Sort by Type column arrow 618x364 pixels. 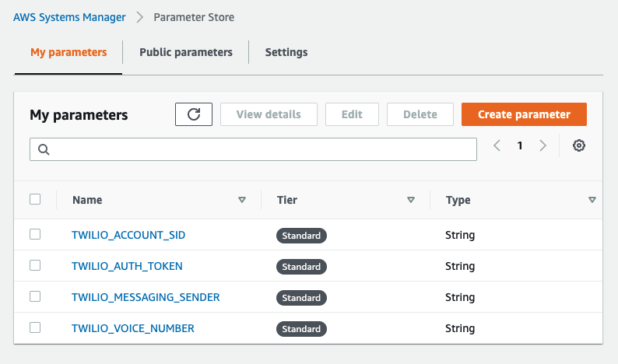pos(592,200)
